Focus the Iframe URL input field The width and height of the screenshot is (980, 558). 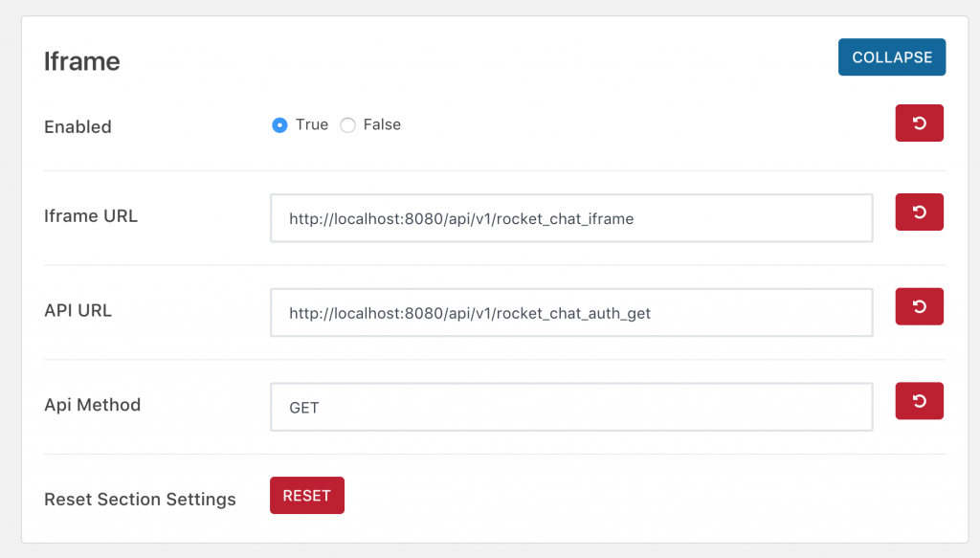click(571, 218)
